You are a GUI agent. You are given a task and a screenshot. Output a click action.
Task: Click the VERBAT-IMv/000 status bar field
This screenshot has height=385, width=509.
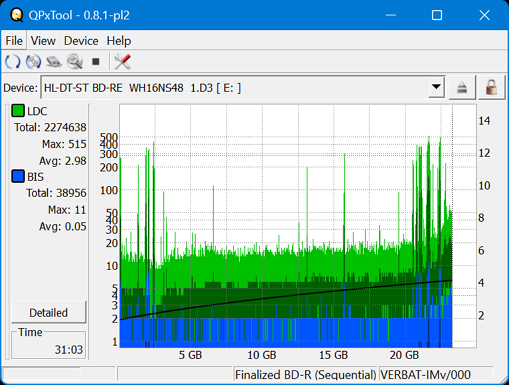pyautogui.click(x=435, y=374)
